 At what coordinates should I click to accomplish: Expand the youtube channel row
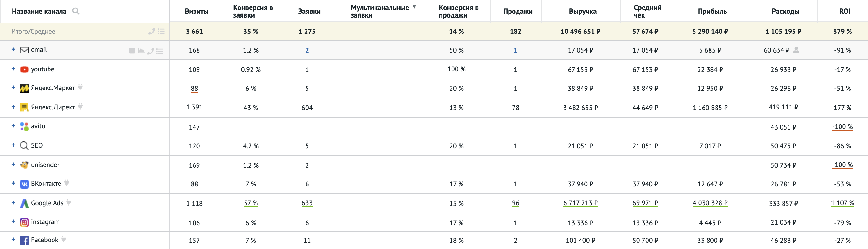pyautogui.click(x=13, y=69)
